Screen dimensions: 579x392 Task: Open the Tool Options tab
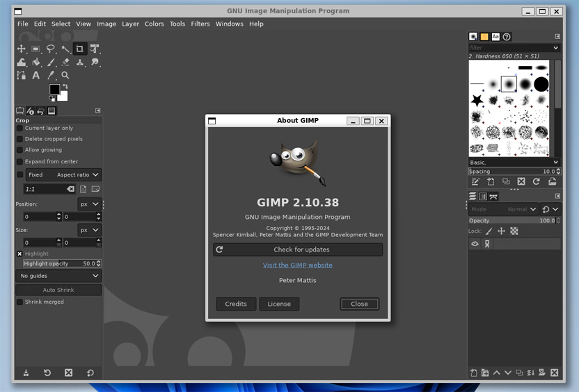pos(20,111)
